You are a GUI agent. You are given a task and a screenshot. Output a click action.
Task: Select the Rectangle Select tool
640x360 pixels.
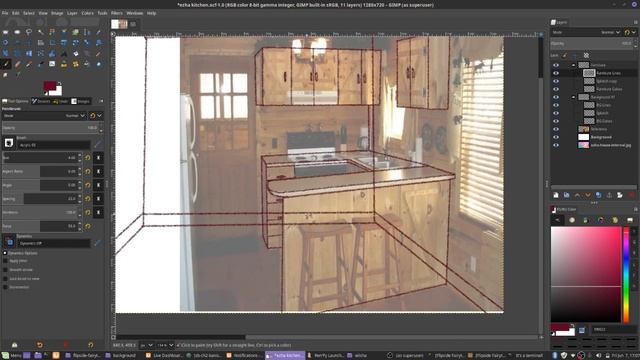click(5, 32)
